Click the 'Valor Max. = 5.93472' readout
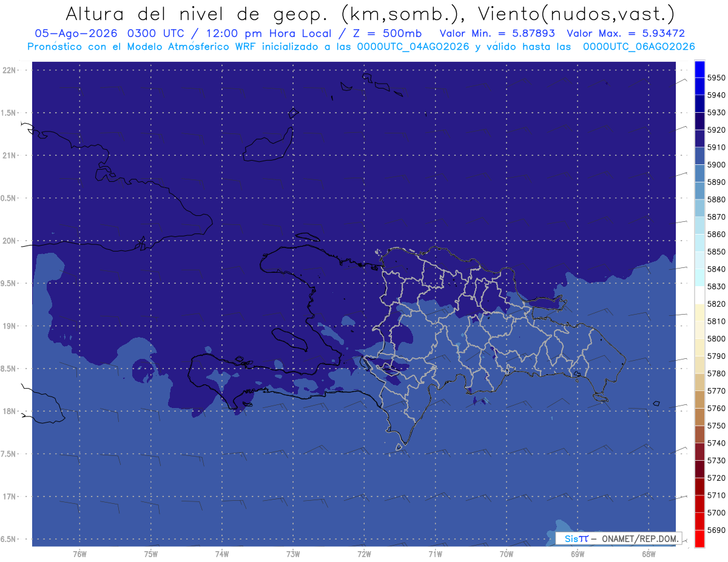728x562 pixels. [626, 33]
